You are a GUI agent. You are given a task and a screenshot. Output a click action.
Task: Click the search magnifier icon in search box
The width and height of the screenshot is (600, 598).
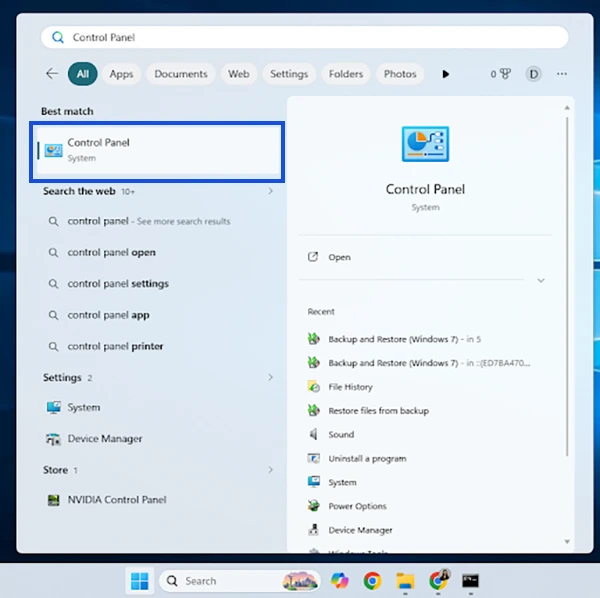pyautogui.click(x=58, y=37)
